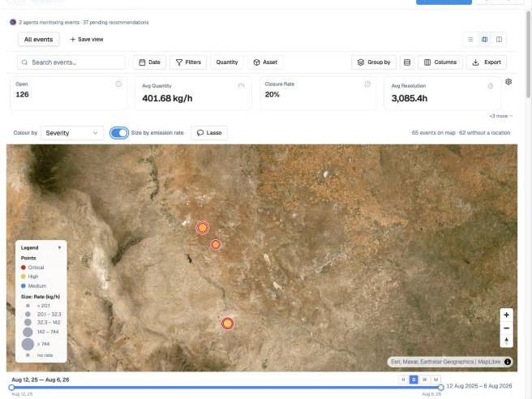532x399 pixels.
Task: Open the density rows icon button
Action: click(407, 62)
